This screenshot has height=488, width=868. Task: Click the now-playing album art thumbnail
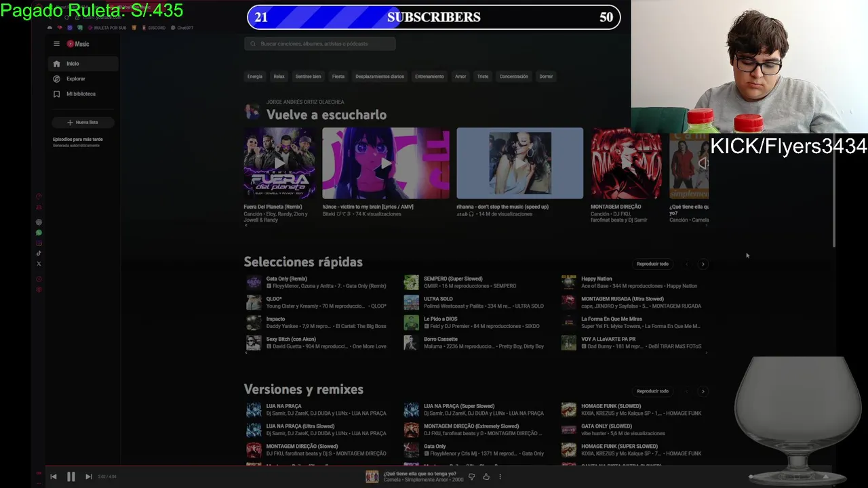[372, 476]
